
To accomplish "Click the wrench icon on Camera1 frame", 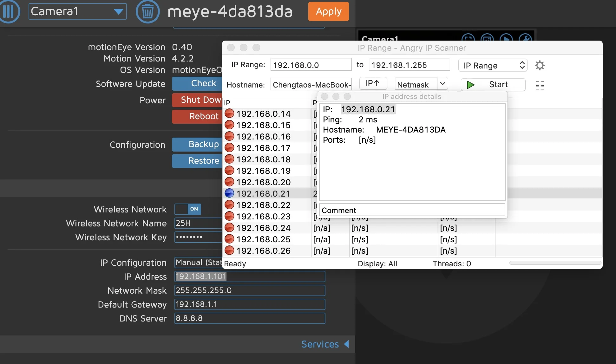I will 525,37.
